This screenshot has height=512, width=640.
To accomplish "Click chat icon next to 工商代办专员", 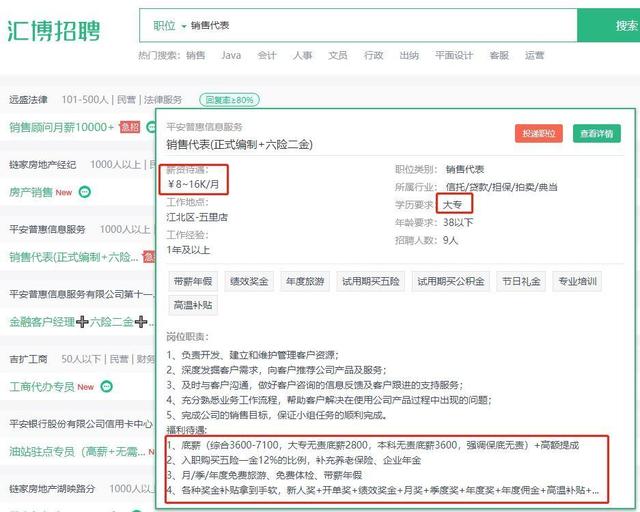I will (x=107, y=386).
